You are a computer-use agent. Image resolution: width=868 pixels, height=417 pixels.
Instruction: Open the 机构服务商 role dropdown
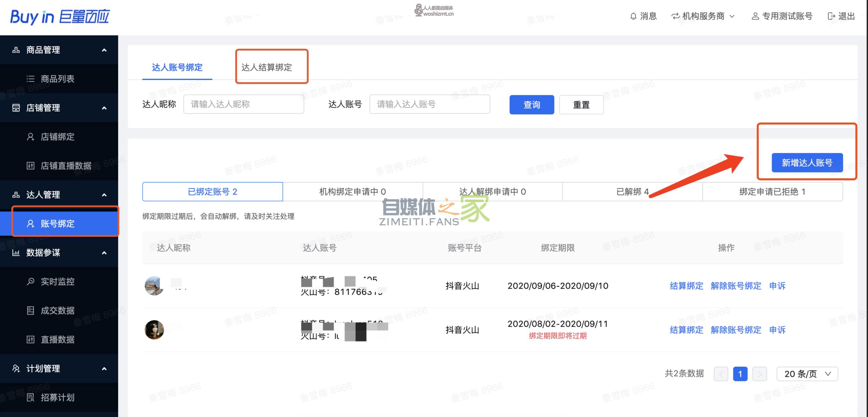click(x=703, y=16)
